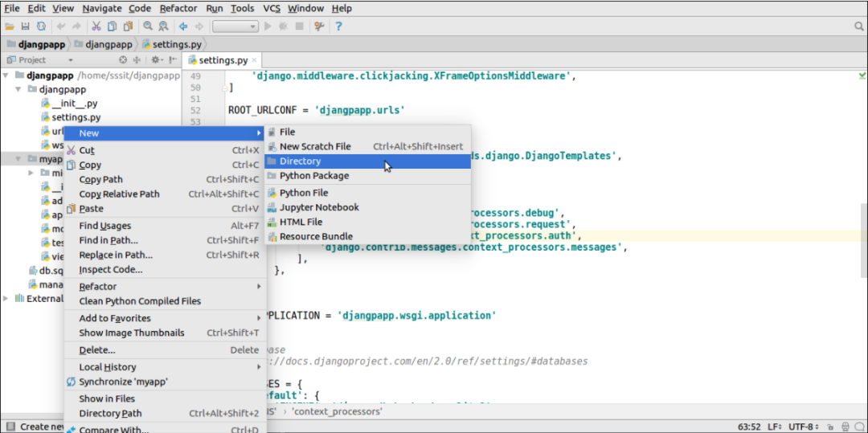
Task: Expand the External Libraries node
Action: coord(6,299)
